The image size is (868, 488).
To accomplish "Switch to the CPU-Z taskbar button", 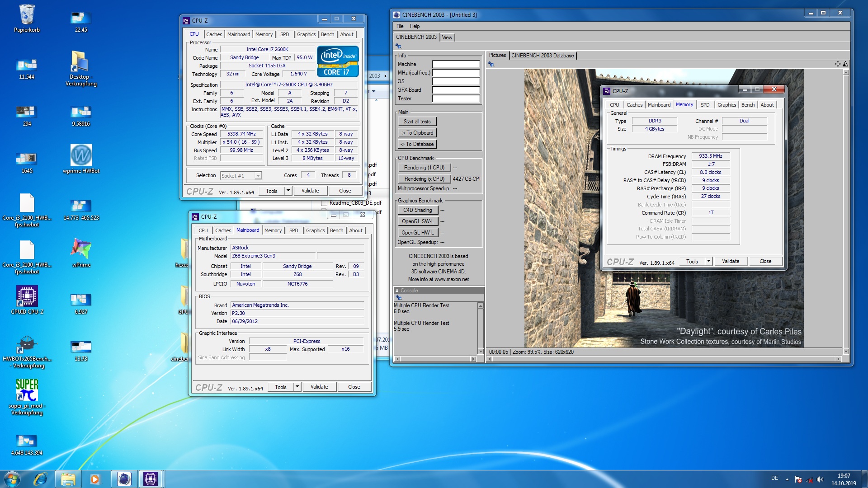I will point(151,479).
